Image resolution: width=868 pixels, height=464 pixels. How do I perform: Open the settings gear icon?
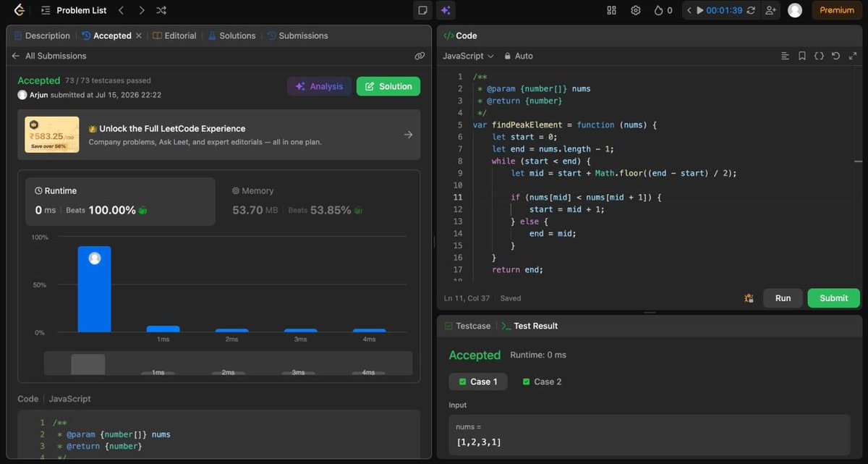(636, 10)
